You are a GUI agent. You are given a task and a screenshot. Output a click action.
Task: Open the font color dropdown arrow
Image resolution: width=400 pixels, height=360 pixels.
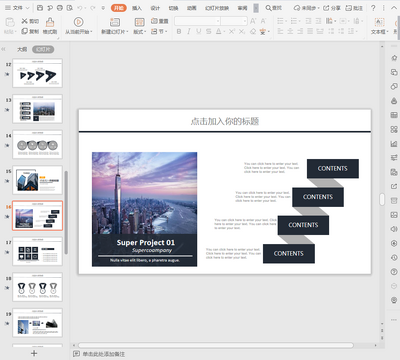(x=224, y=32)
